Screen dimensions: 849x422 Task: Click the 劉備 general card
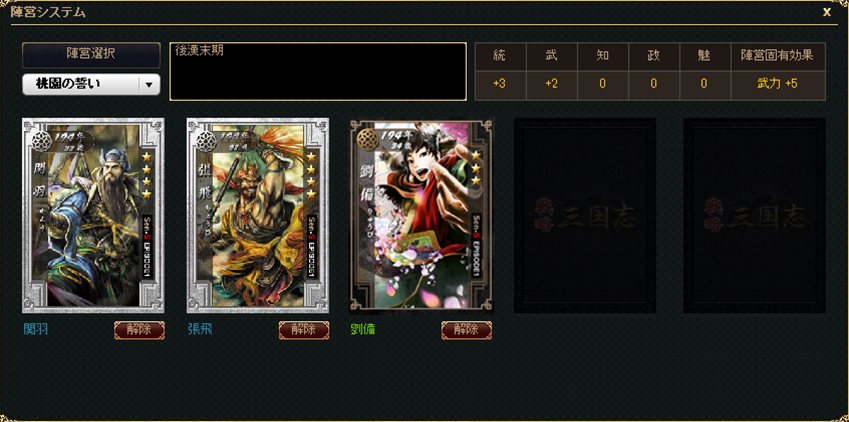pyautogui.click(x=422, y=216)
